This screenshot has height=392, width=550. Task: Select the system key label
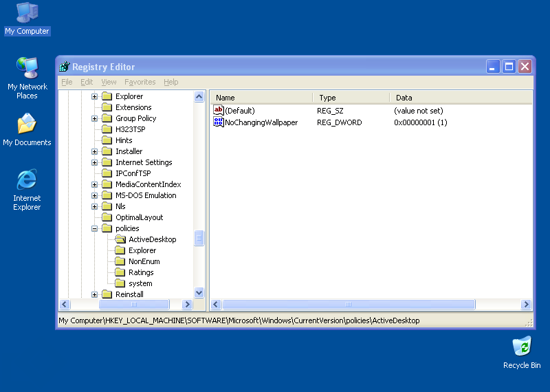coord(140,283)
